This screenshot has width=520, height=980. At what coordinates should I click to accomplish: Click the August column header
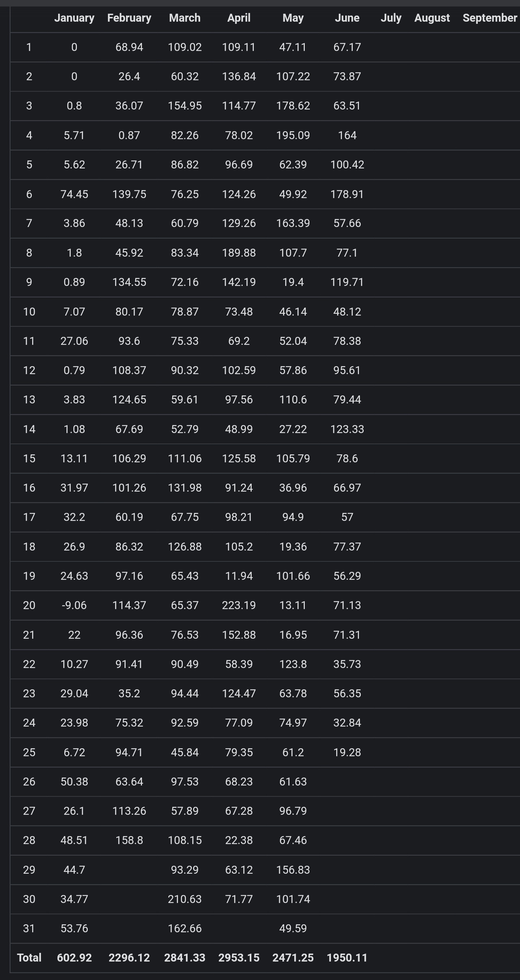[x=432, y=18]
